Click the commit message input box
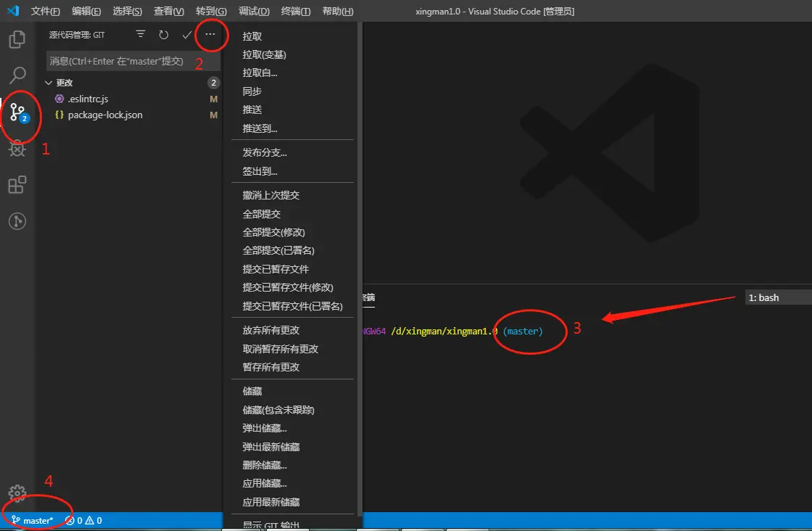812x531 pixels. pos(133,61)
